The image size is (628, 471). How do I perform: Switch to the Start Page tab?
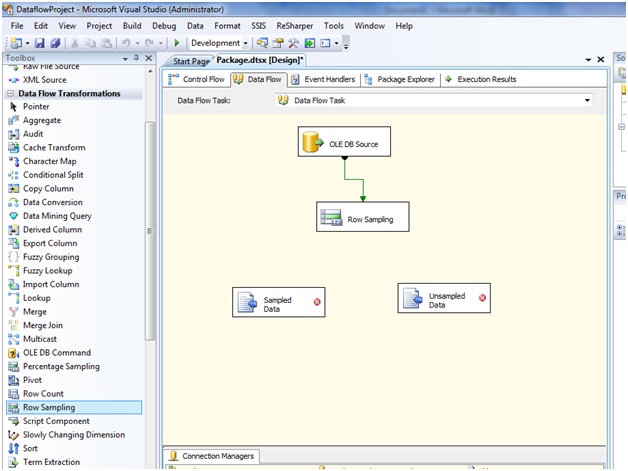(x=189, y=61)
